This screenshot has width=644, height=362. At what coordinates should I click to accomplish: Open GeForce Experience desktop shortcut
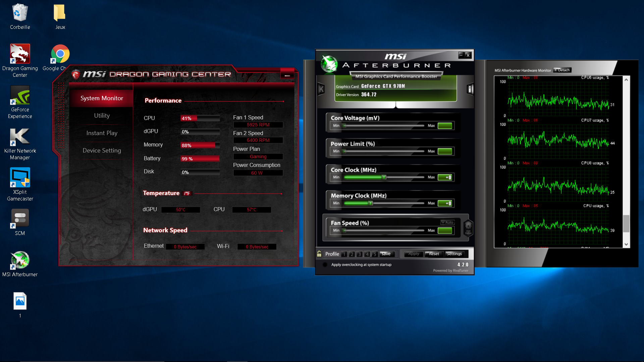click(20, 102)
